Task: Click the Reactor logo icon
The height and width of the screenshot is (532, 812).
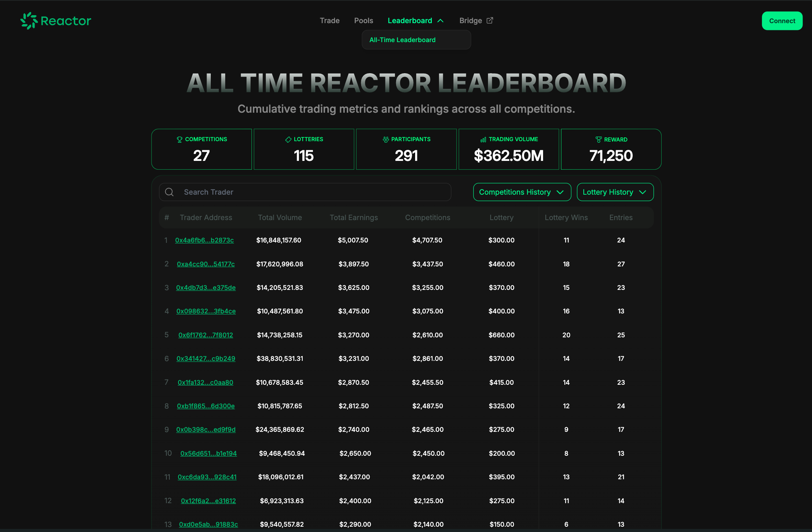Action: pos(29,20)
